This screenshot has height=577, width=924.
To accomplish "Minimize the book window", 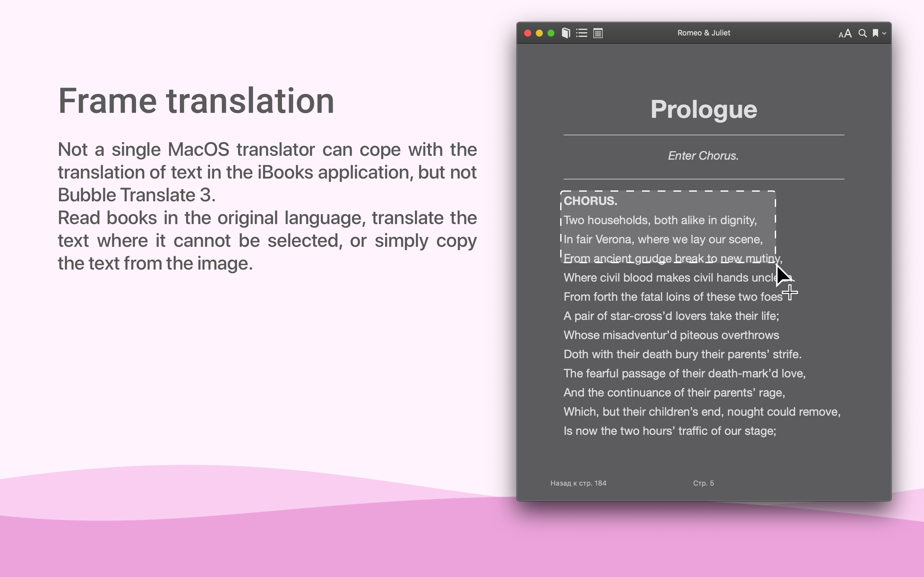I will 539,33.
